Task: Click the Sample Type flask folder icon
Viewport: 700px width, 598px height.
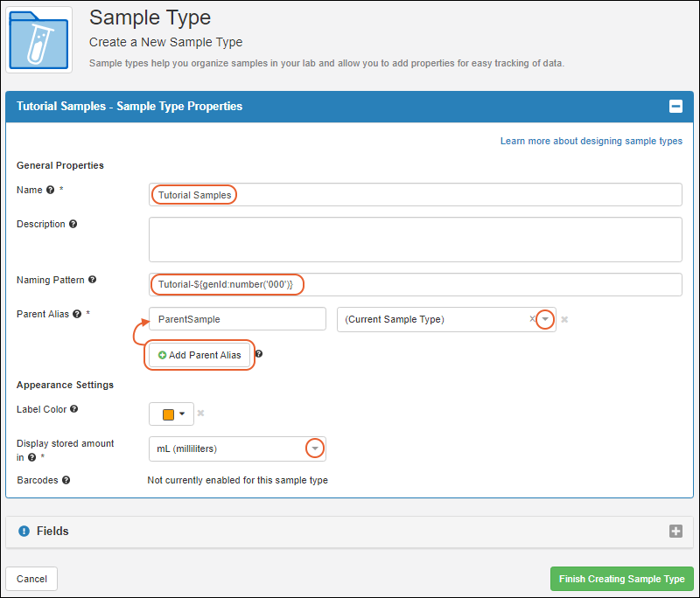Action: tap(39, 39)
